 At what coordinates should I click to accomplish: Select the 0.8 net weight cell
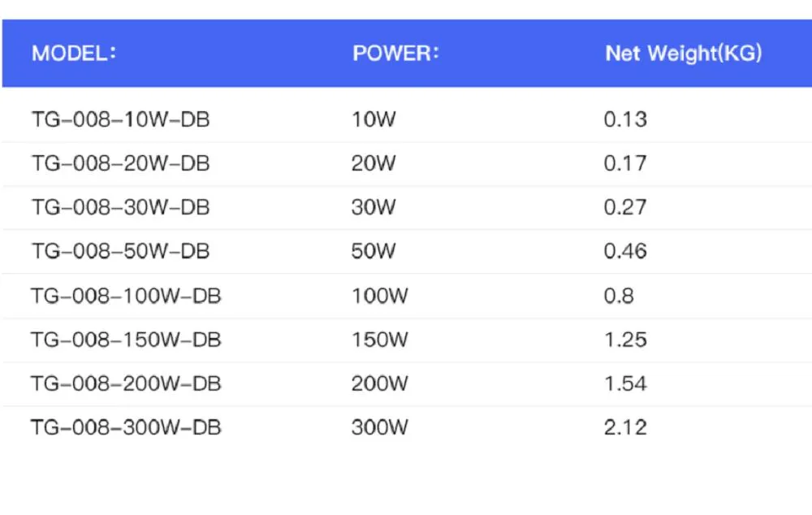click(x=619, y=296)
